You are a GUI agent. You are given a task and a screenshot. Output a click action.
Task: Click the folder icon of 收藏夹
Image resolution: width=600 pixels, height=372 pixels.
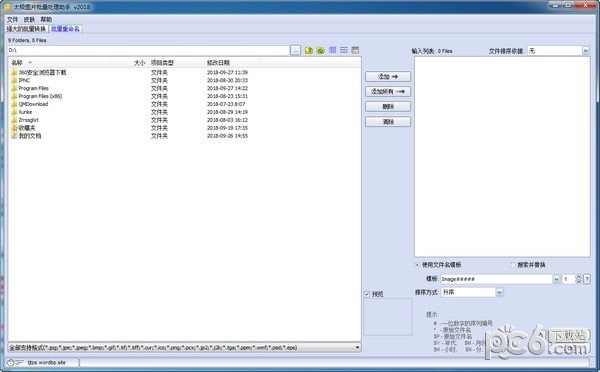tap(14, 128)
